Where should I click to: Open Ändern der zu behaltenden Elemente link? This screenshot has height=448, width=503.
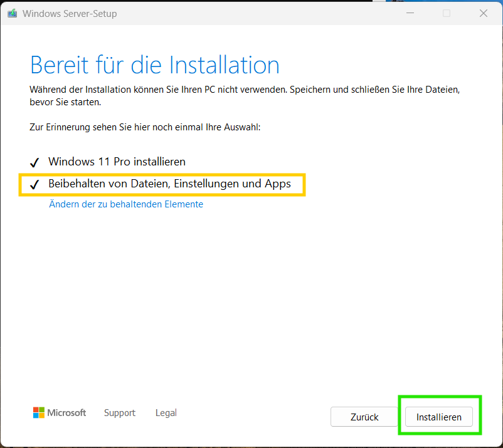[x=126, y=204]
